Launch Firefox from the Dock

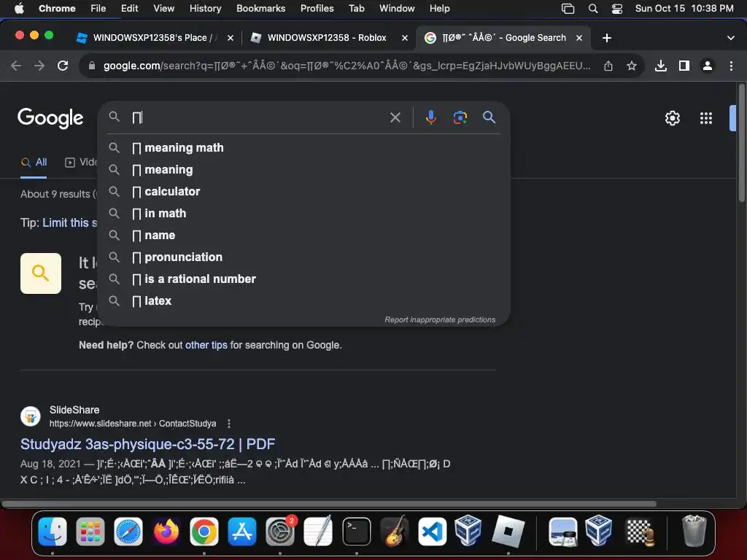tap(166, 531)
